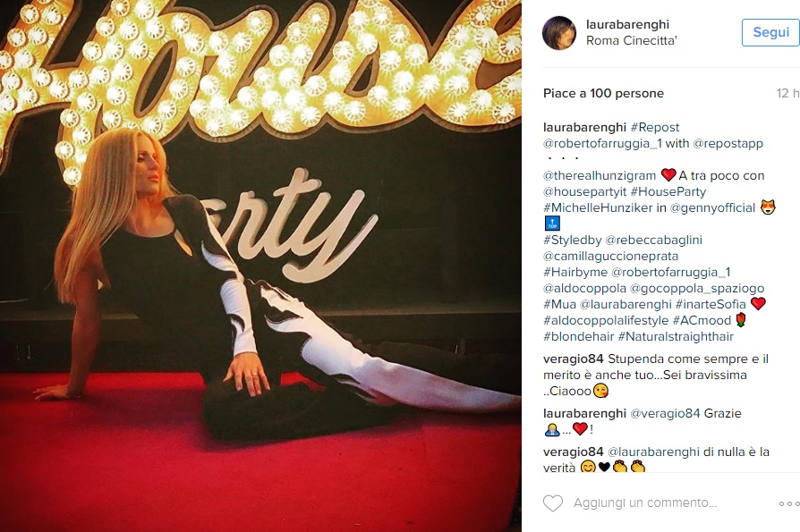Open the three-dots more options menu

[788, 503]
